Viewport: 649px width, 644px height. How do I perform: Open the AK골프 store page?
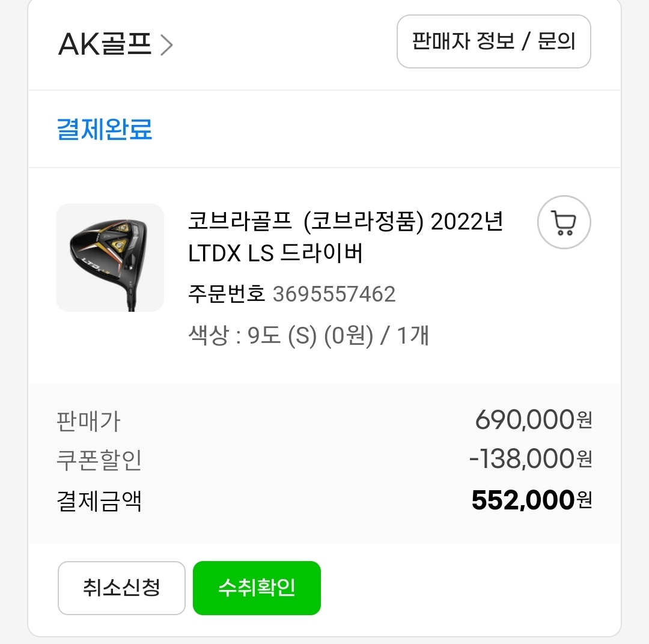[105, 44]
